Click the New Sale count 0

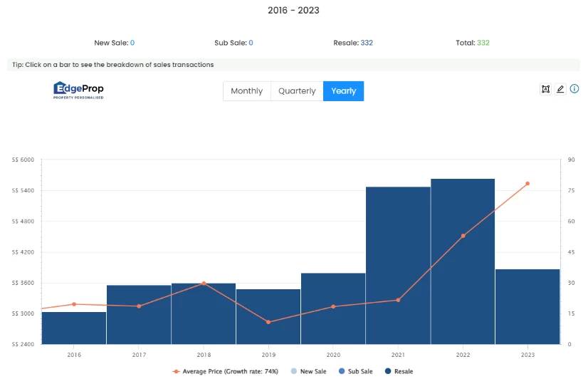pyautogui.click(x=132, y=43)
